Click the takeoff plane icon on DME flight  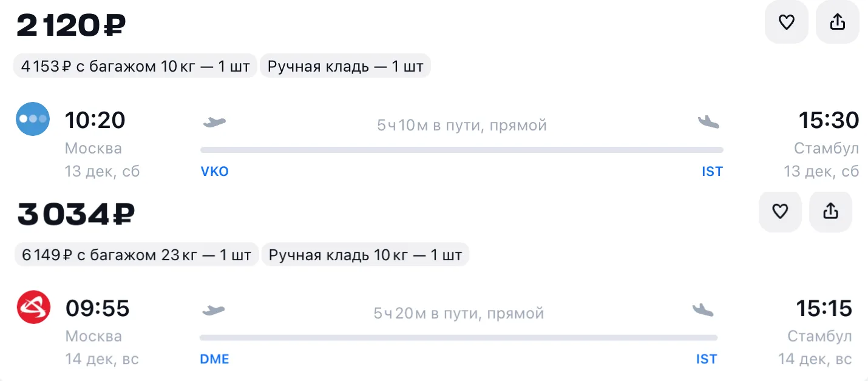point(213,311)
